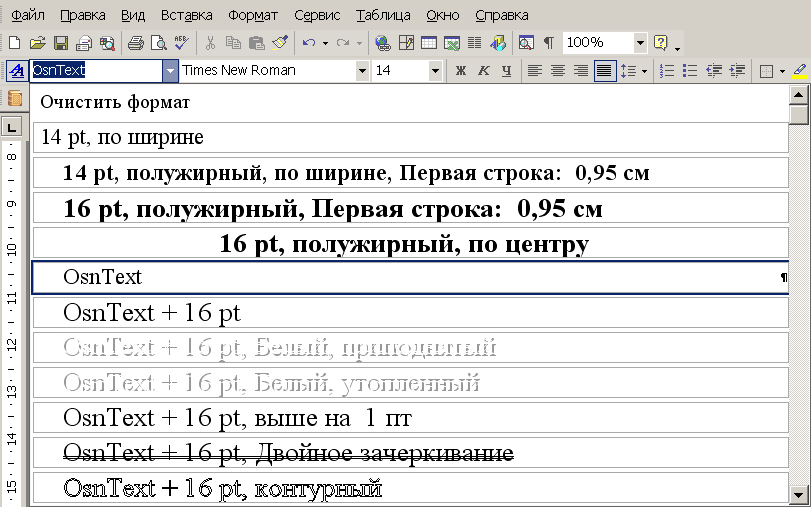Image resolution: width=811 pixels, height=507 pixels.
Task: Insert a hyperlink
Action: click(x=383, y=43)
